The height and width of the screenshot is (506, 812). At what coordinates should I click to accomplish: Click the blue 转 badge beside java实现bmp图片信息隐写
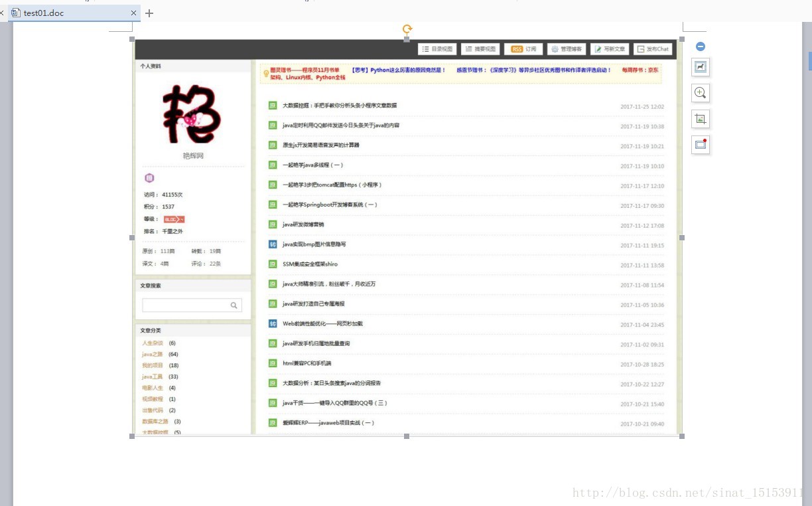tap(273, 244)
